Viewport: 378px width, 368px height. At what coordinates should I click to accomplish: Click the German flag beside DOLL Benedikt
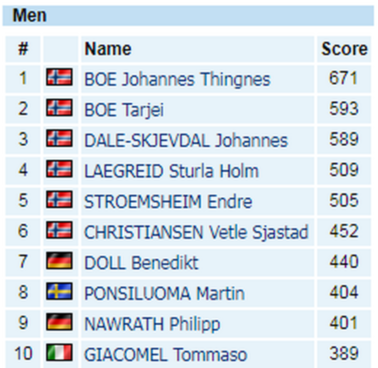coord(59,261)
